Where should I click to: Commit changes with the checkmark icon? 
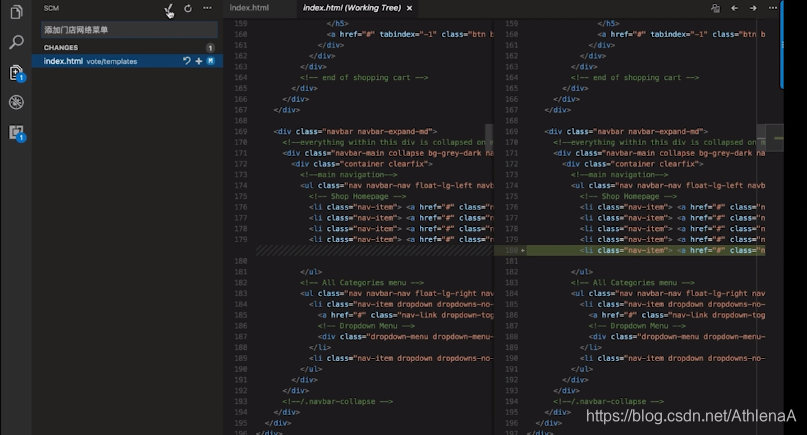pyautogui.click(x=168, y=8)
